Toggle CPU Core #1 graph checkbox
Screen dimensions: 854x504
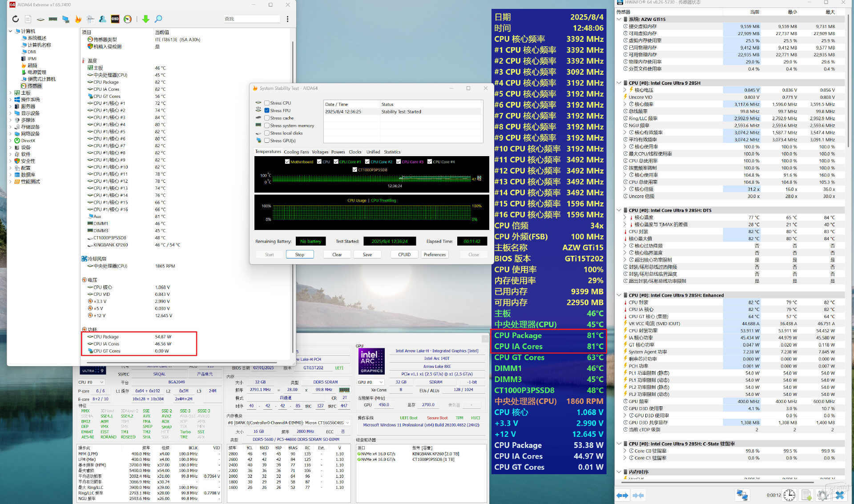(x=336, y=161)
